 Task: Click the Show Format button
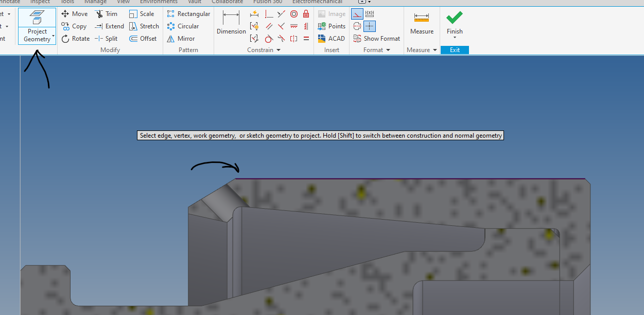pyautogui.click(x=377, y=38)
